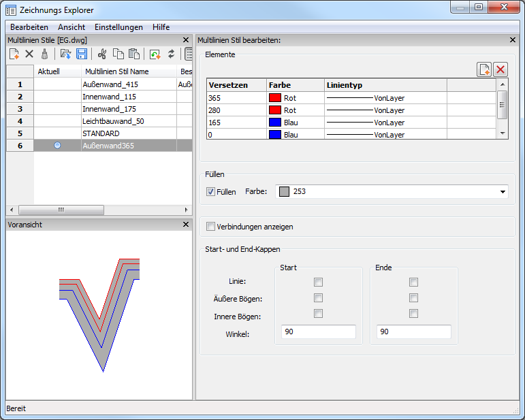The width and height of the screenshot is (525, 420).
Task: Click the clipboard paste icon
Action: pos(134,54)
